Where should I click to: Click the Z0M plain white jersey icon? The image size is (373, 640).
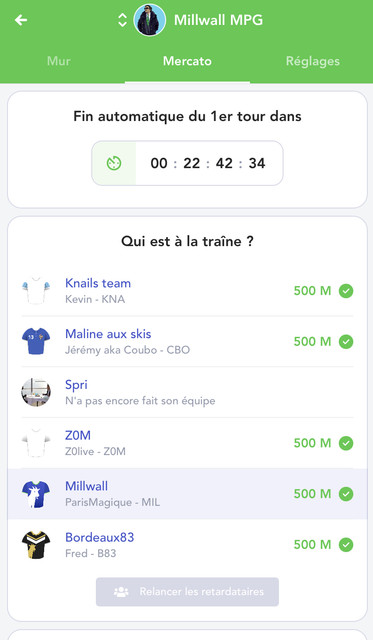pyautogui.click(x=36, y=443)
